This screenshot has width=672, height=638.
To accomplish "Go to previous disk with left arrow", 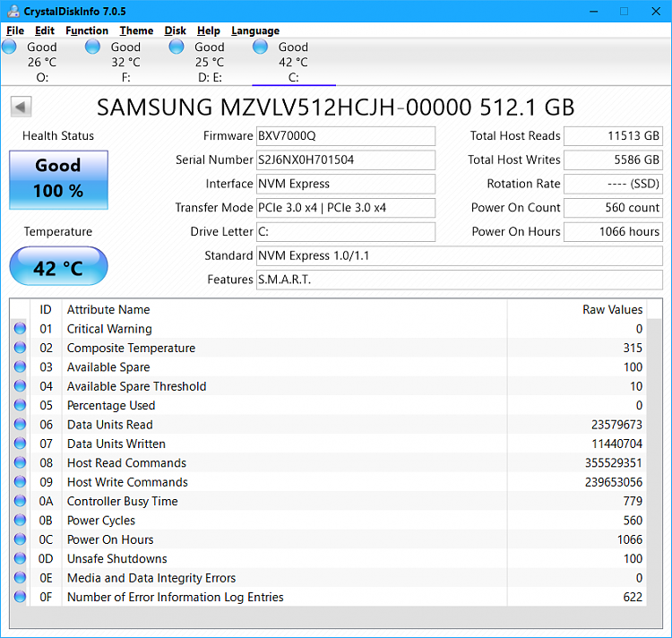I will pyautogui.click(x=21, y=107).
